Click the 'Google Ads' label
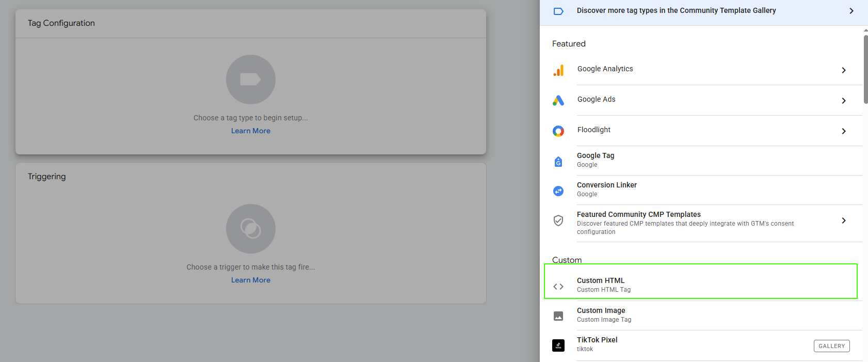This screenshot has width=868, height=362. click(597, 100)
